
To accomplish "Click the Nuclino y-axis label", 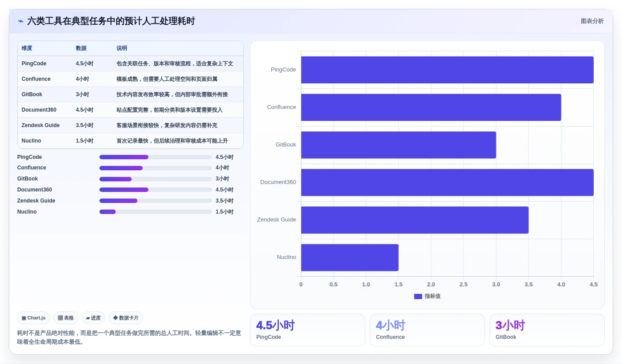I will [x=286, y=257].
